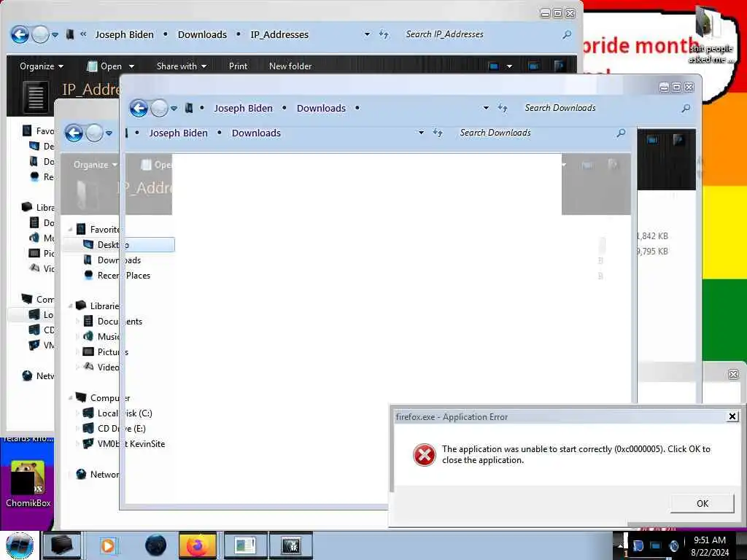Click Back button in middle Explorer window

tap(74, 133)
